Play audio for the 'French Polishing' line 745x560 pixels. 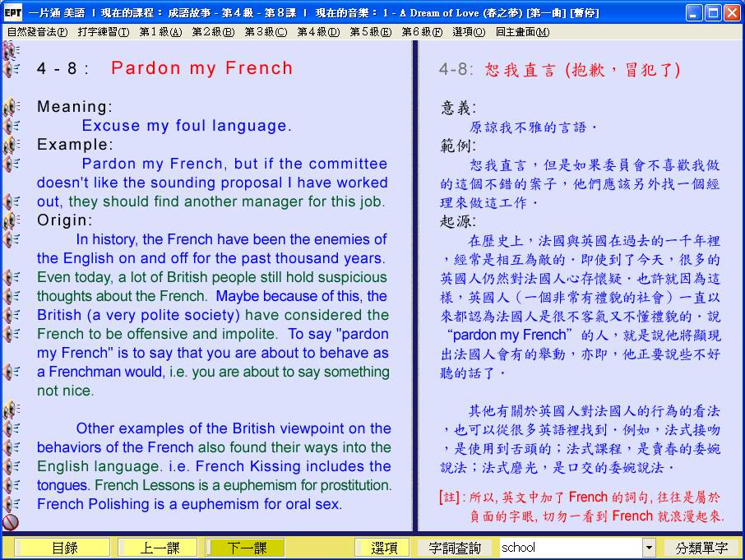tap(12, 504)
